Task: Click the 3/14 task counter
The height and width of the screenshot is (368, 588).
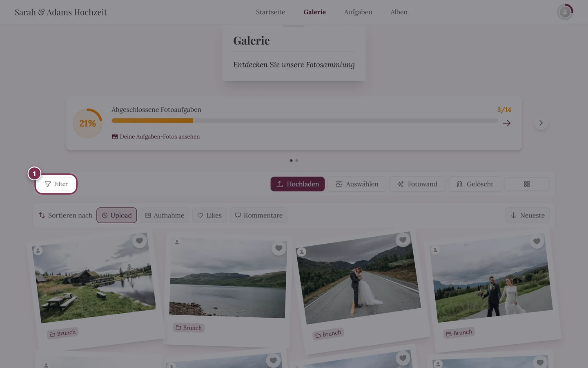Action: tap(504, 110)
